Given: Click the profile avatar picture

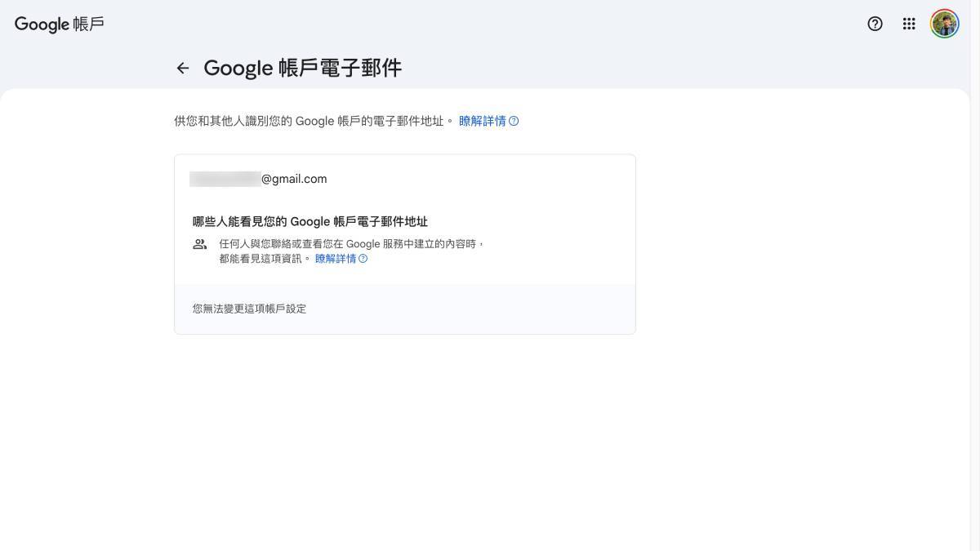Looking at the screenshot, I should 945,24.
